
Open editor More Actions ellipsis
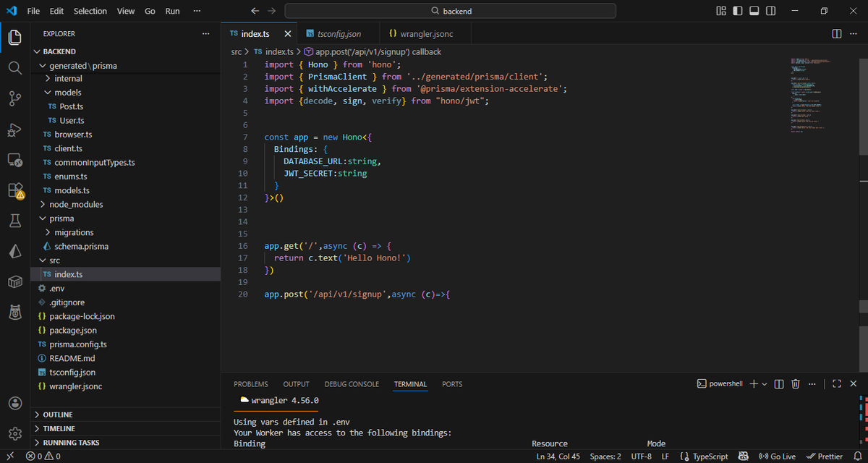(855, 34)
